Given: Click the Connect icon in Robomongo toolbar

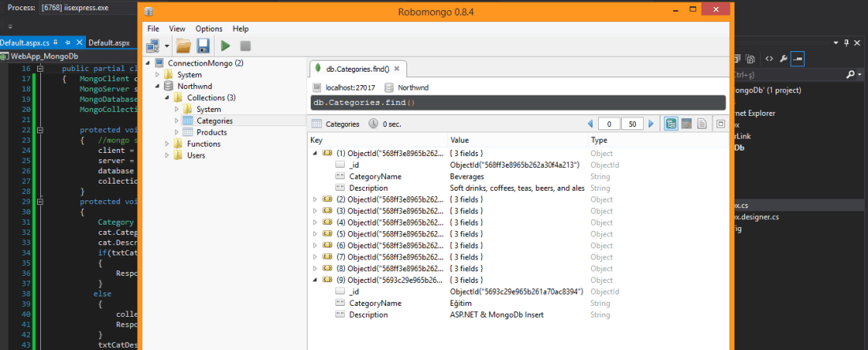Looking at the screenshot, I should pyautogui.click(x=153, y=47).
